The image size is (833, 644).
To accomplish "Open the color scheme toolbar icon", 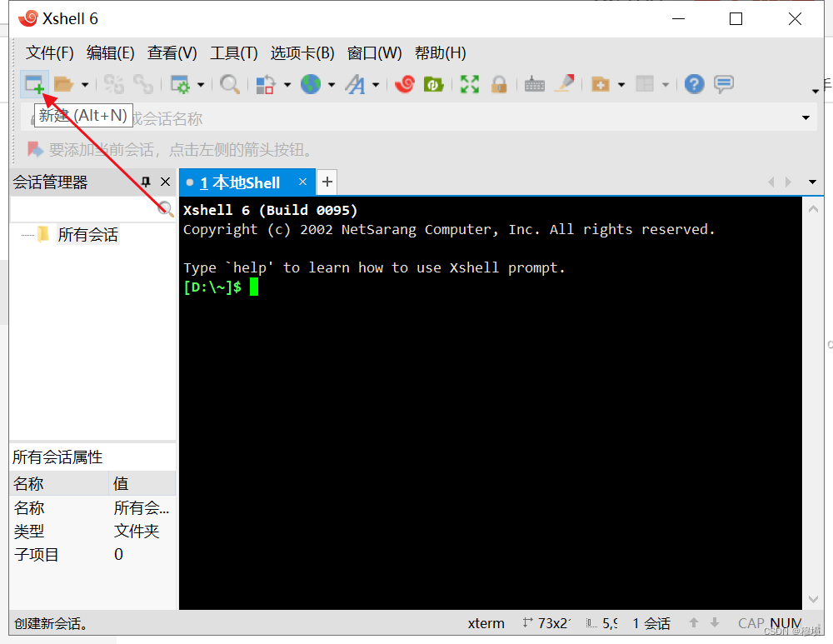I will click(x=265, y=84).
